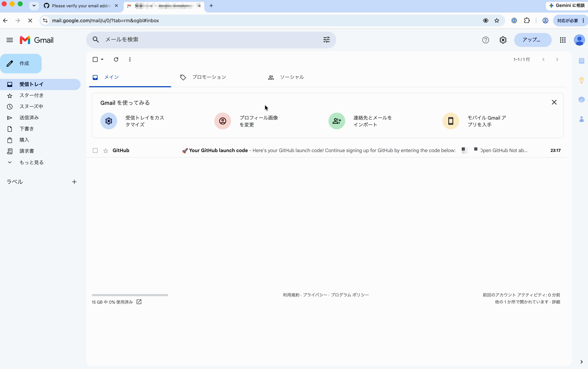Open the Gmail main menu hamburger icon

coord(10,40)
